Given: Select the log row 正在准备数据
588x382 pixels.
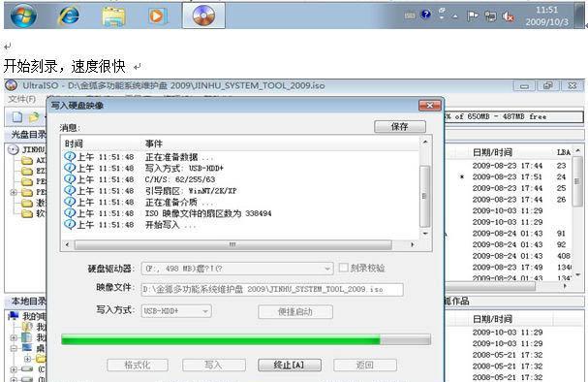Looking at the screenshot, I should pyautogui.click(x=241, y=157).
